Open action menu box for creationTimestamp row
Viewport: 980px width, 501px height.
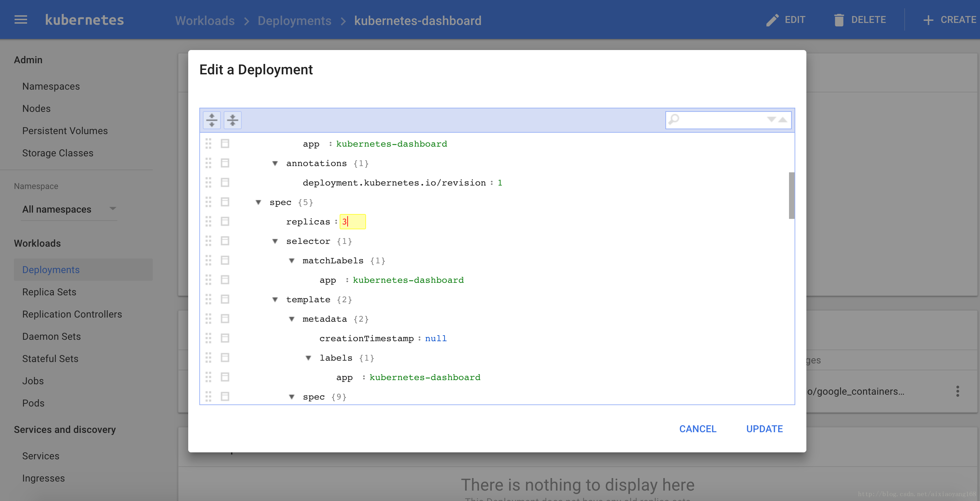pyautogui.click(x=225, y=338)
